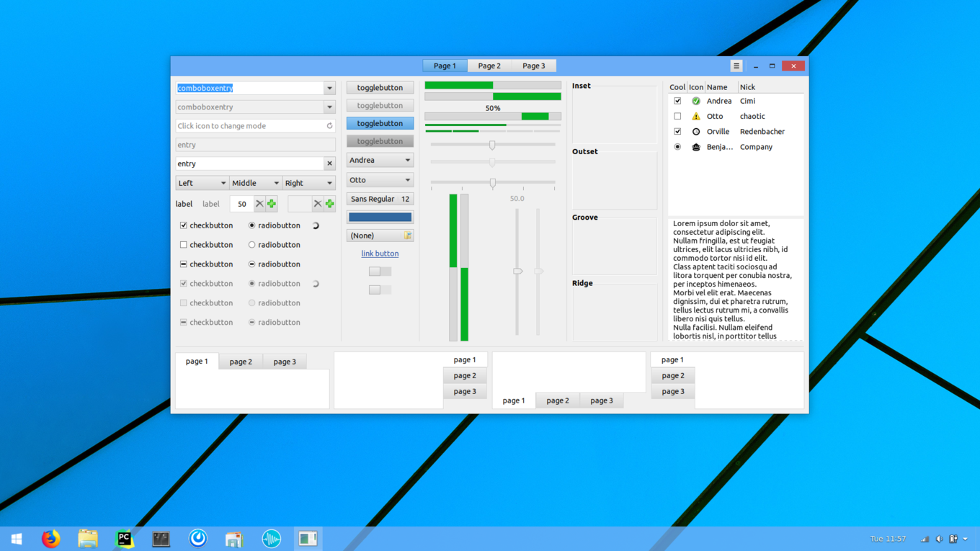Expand the Andrea dropdown under the togglebuttons
This screenshot has height=551, width=980.
pos(380,160)
